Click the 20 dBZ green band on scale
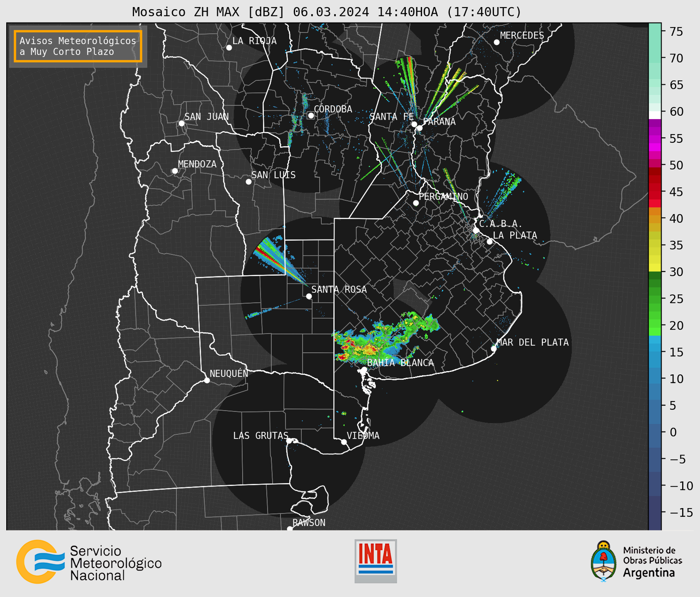 [x=655, y=324]
